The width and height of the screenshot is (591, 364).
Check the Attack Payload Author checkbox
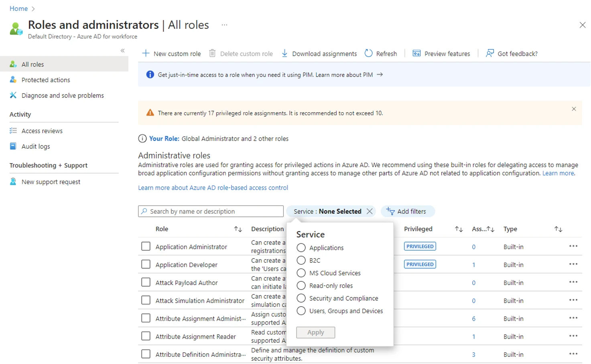coord(146,282)
